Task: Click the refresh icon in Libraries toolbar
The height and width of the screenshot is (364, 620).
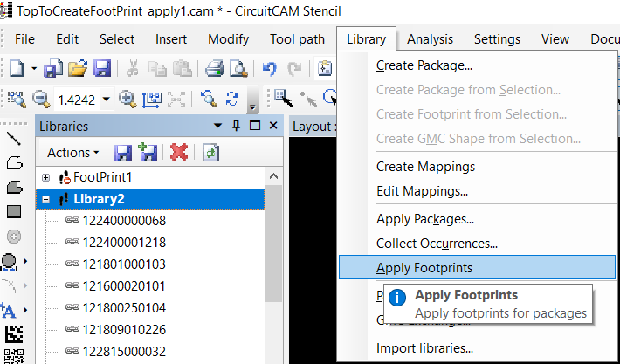Action: 210,153
